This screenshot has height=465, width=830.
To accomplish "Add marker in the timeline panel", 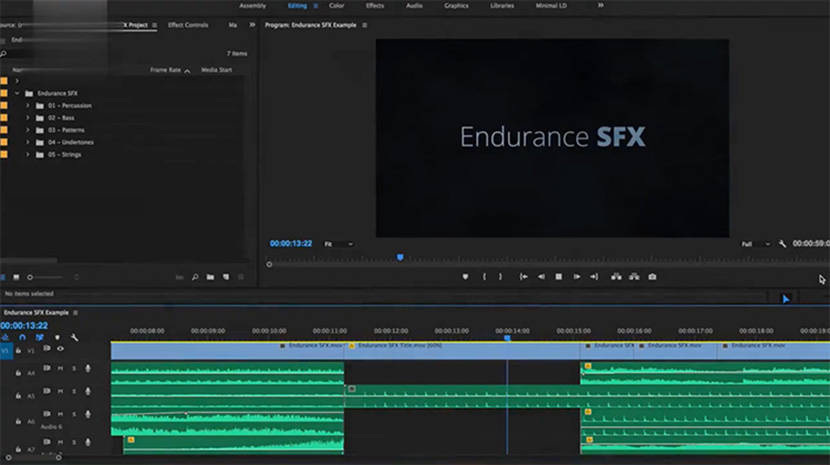I will 57,337.
